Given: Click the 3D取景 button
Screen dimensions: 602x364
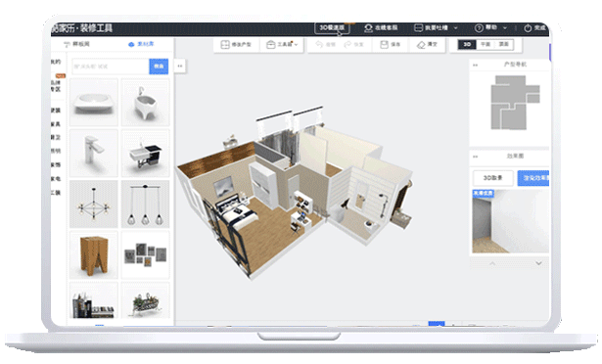Looking at the screenshot, I should (x=492, y=178).
